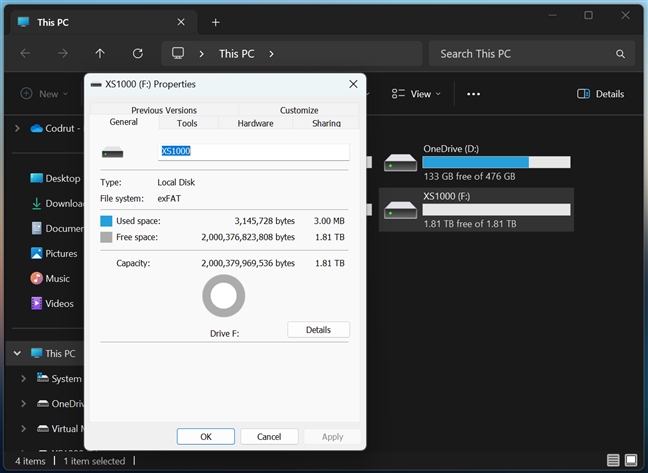Click the monitor icon in address bar
Screen dimensions: 648x473
[x=178, y=53]
